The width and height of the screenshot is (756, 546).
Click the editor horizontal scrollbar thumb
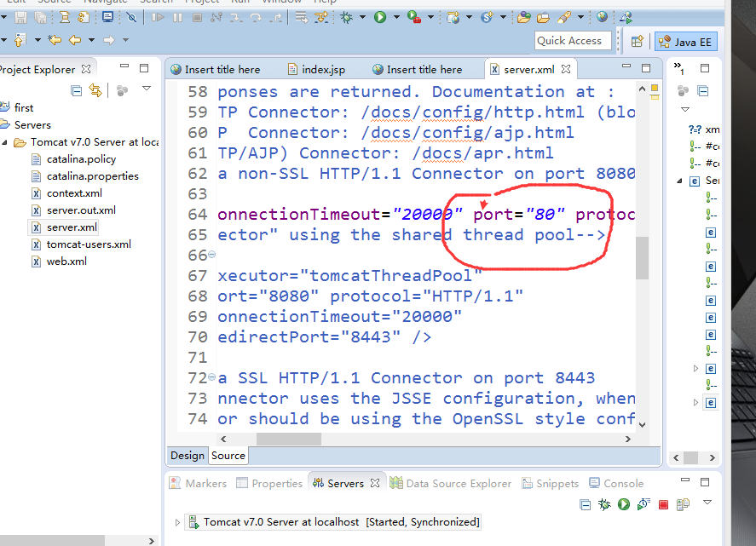tap(288, 439)
